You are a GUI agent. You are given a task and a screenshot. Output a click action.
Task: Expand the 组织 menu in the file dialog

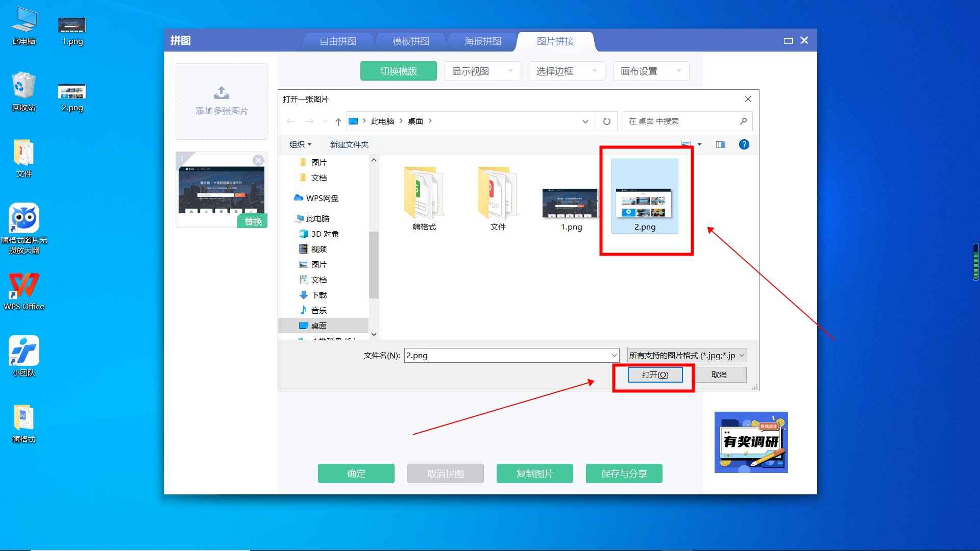[x=300, y=144]
